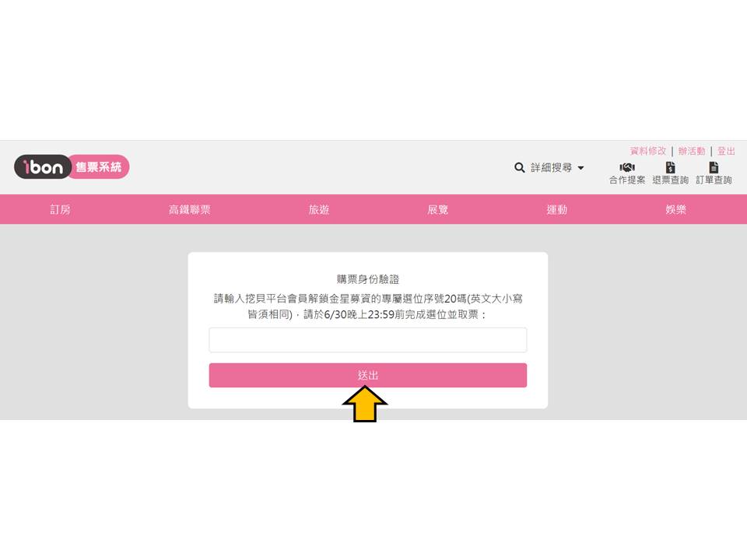This screenshot has width=747, height=560.
Task: Click the 退票查詢 refund document icon
Action: [670, 167]
